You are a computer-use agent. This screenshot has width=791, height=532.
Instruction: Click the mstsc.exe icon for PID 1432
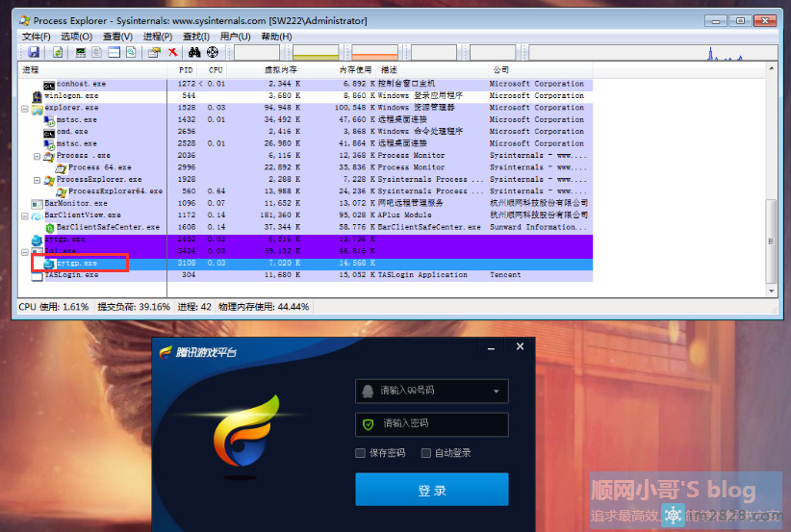49,120
